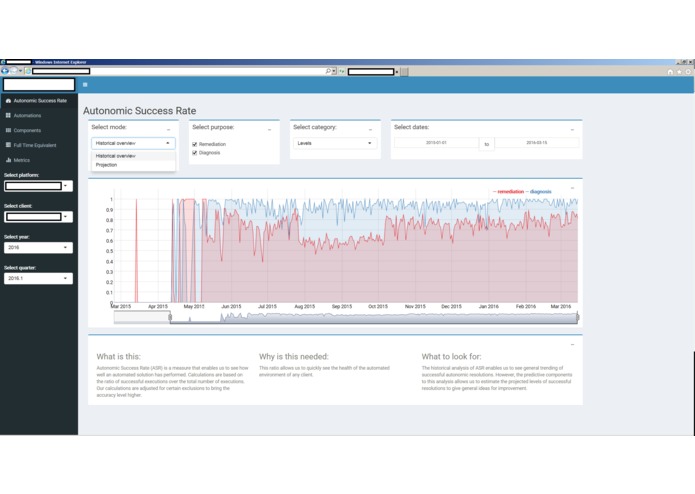Go to Components in the sidebar
The height and width of the screenshot is (494, 695).
[x=39, y=130]
